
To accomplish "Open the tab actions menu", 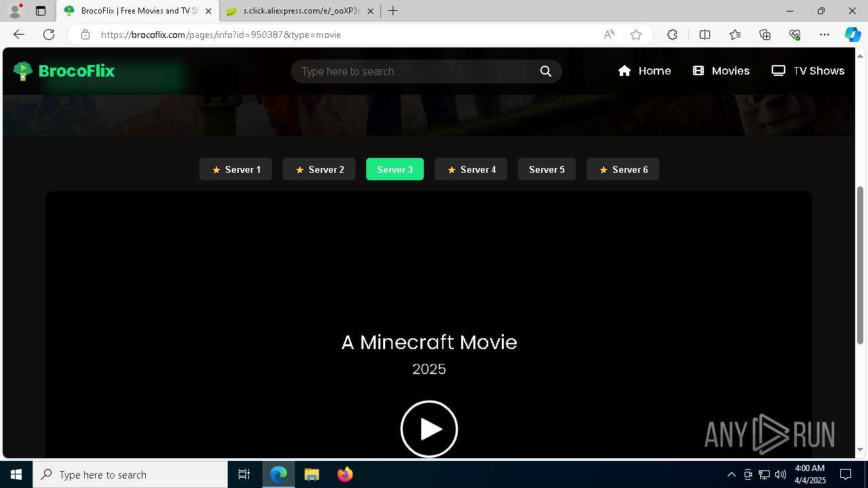I will pos(41,11).
